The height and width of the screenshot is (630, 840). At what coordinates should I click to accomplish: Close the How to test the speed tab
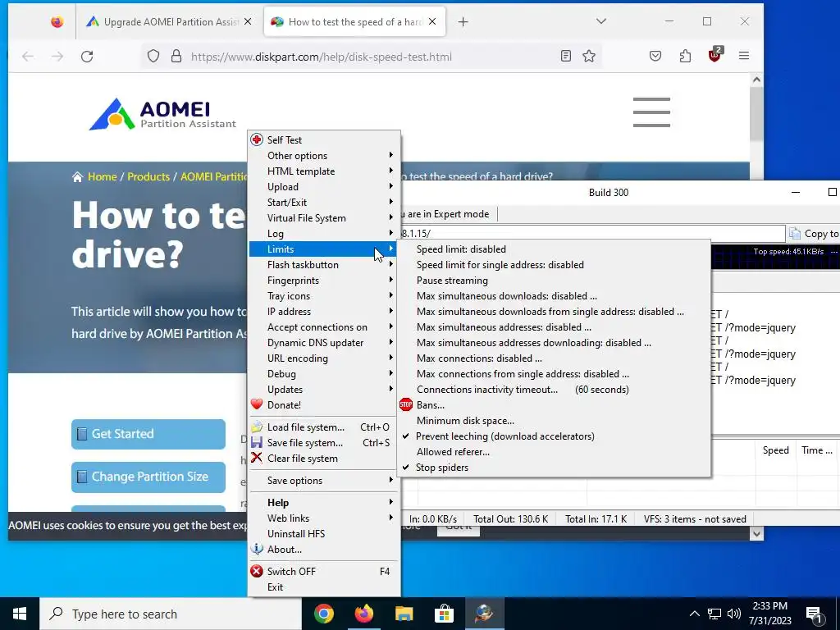[x=432, y=21]
